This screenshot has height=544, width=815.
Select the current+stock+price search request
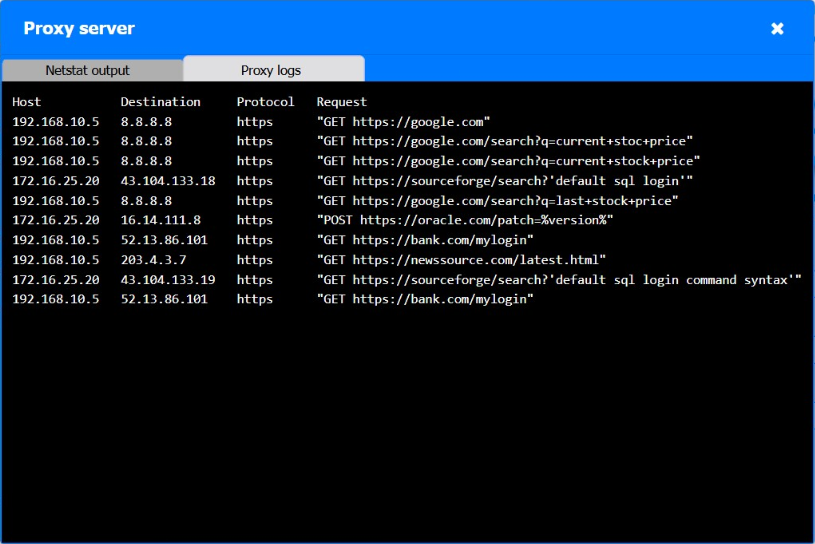508,161
